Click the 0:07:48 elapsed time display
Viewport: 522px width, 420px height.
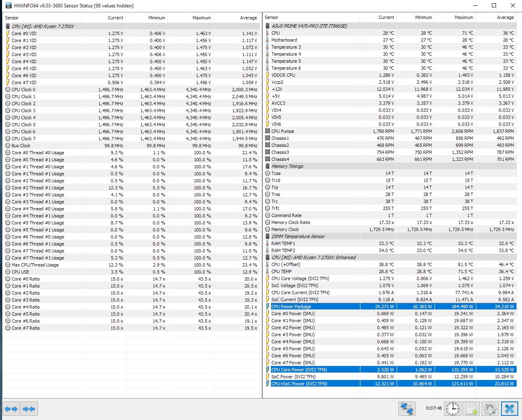434,408
